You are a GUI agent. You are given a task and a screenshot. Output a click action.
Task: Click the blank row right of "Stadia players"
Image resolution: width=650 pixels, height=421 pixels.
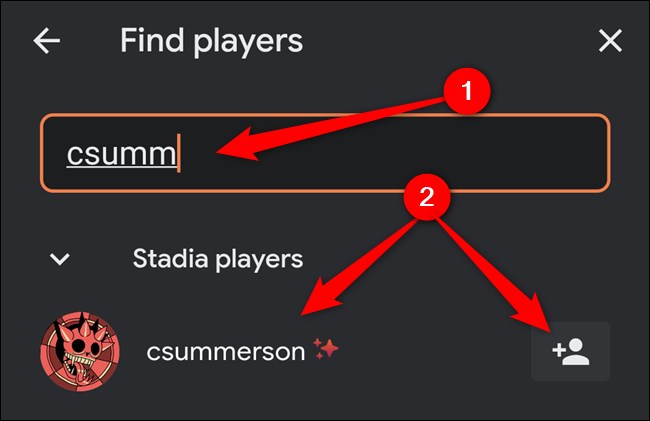click(470, 259)
